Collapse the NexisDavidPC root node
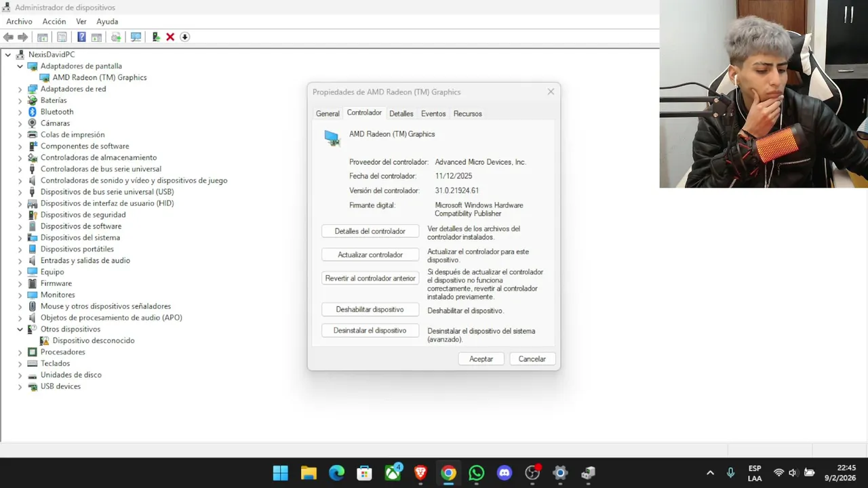 coord(7,55)
